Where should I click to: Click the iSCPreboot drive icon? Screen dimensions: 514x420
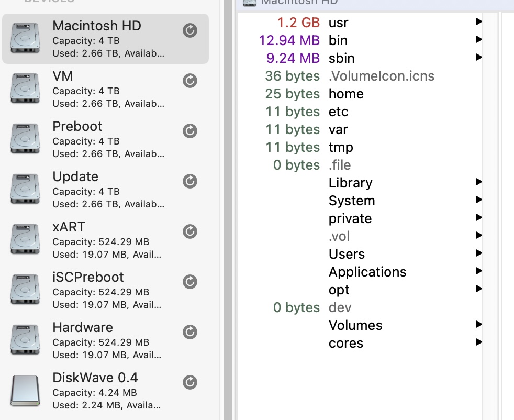click(x=25, y=289)
